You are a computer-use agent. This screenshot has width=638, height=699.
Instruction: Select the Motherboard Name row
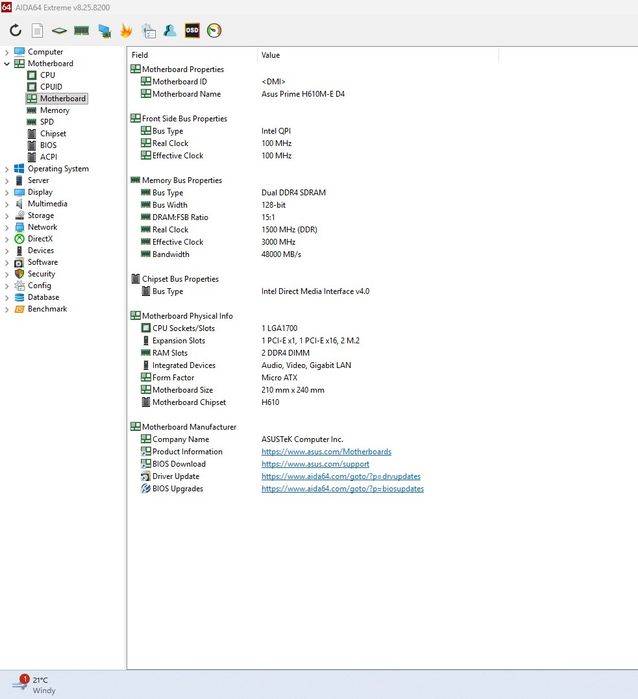click(x=243, y=94)
